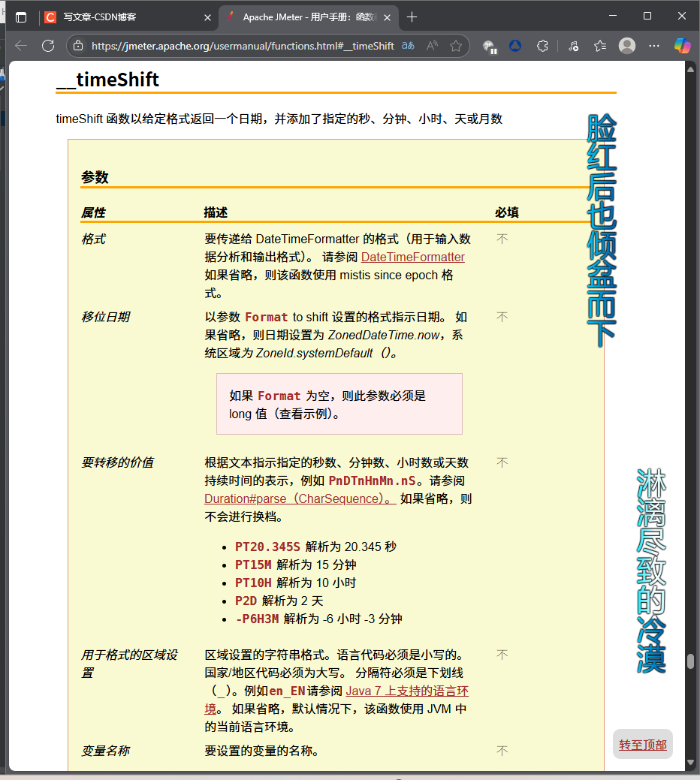Click the 用于格式的区域设置 attribute name

(129, 664)
